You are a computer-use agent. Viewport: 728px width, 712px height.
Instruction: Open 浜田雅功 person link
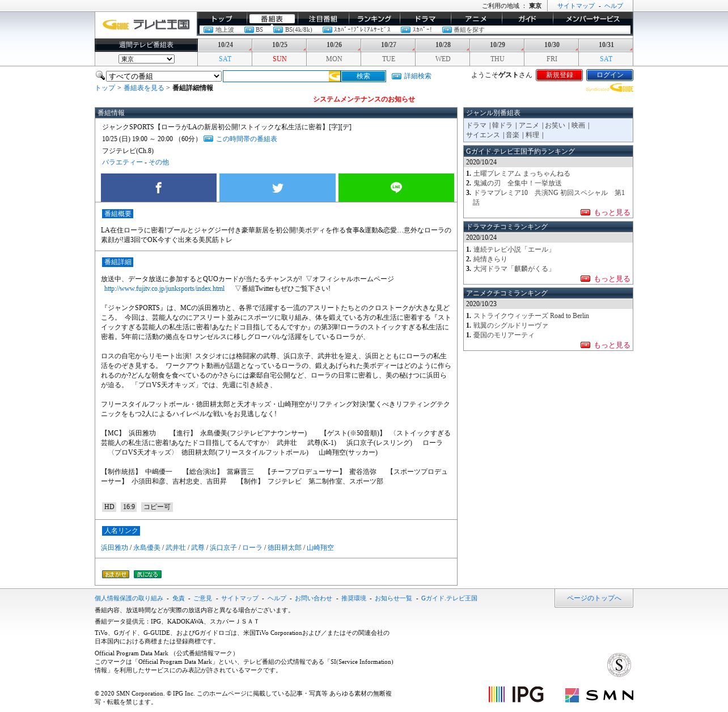coord(115,548)
